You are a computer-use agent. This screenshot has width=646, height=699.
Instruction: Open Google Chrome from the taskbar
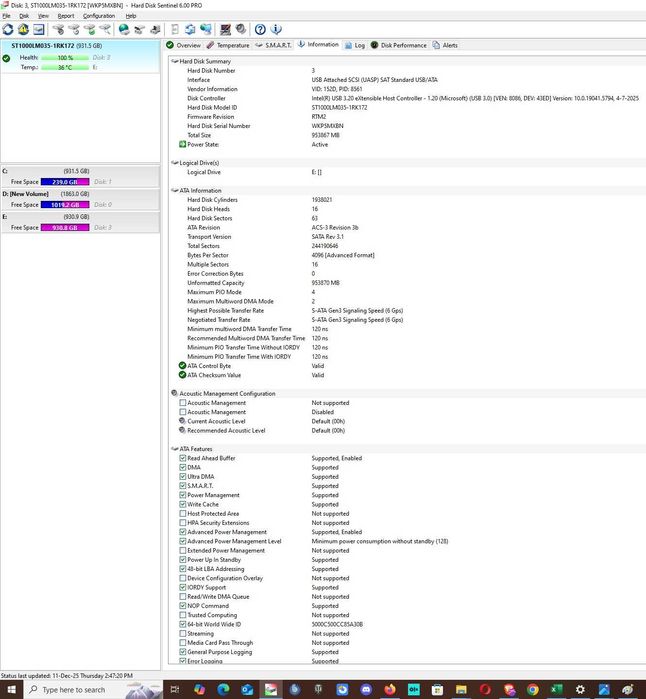click(532, 690)
